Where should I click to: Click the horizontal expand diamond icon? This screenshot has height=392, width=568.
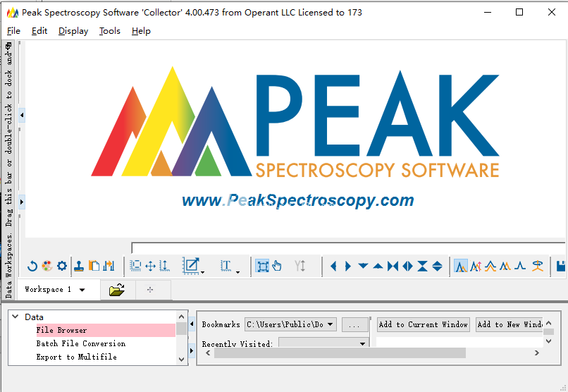tap(407, 267)
